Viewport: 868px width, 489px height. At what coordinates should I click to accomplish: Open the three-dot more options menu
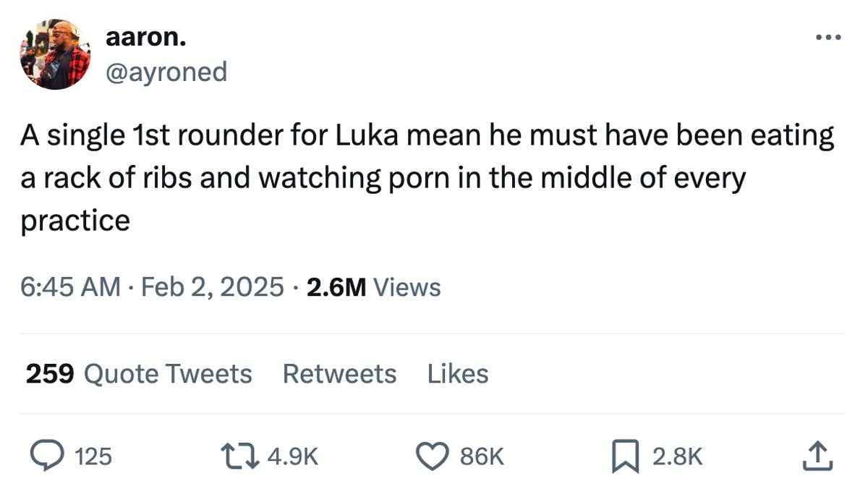click(829, 36)
